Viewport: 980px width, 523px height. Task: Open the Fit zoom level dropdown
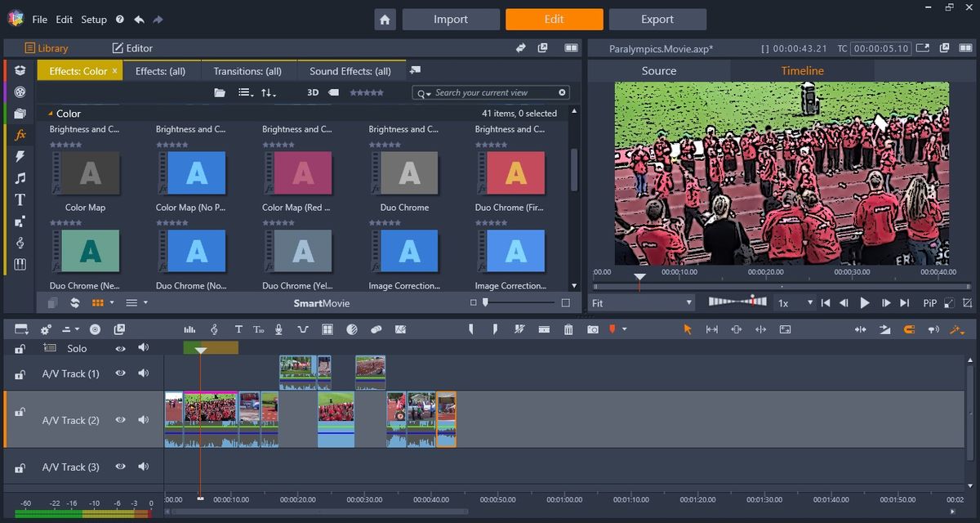click(641, 302)
